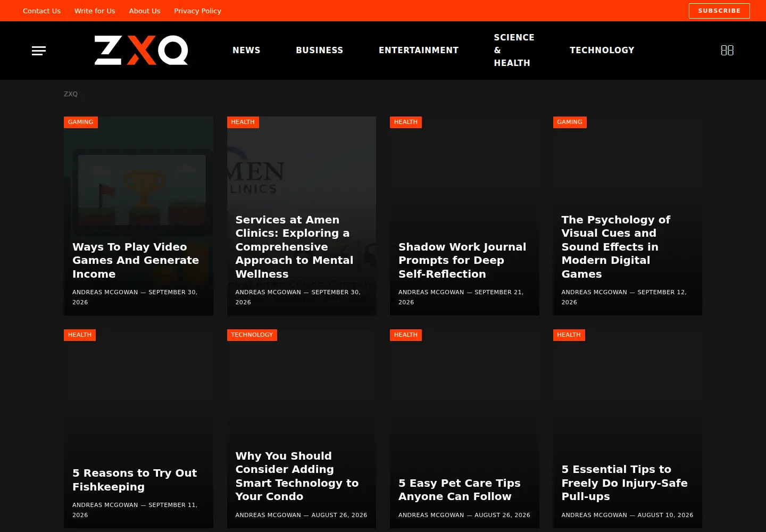This screenshot has width=766, height=532.
Task: Click Health tag on Shadow Work Journal card
Action: (406, 122)
